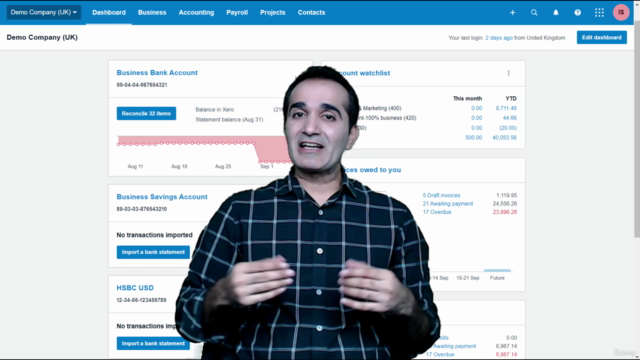This screenshot has width=640, height=360.
Task: Click 'Balance in Xero' text
Action: click(215, 110)
